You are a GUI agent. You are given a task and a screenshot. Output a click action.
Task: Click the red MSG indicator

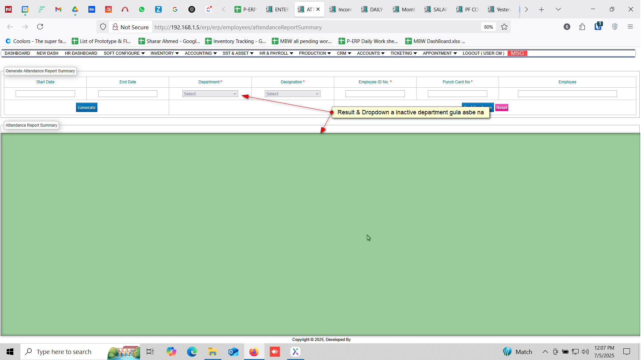point(517,53)
